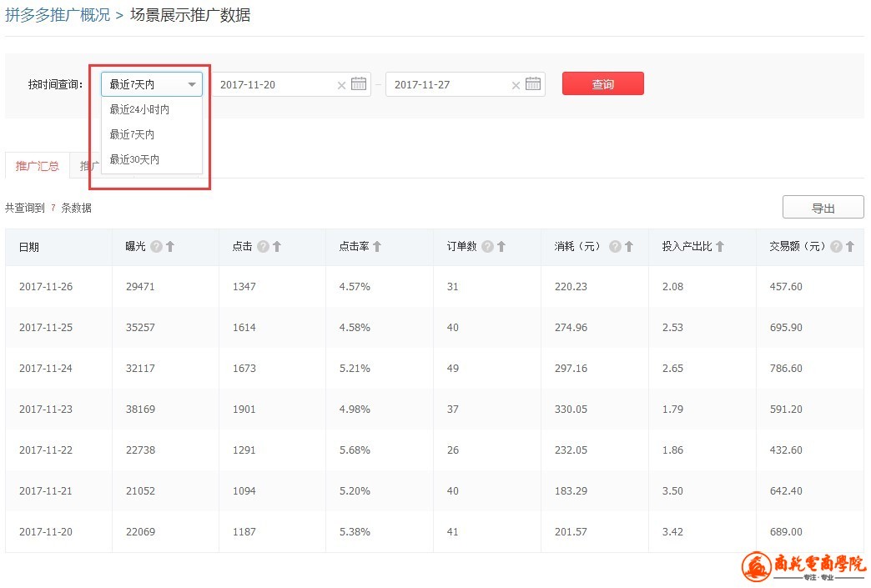The image size is (871, 588).
Task: Click cost value 183.29
Action: (x=571, y=490)
